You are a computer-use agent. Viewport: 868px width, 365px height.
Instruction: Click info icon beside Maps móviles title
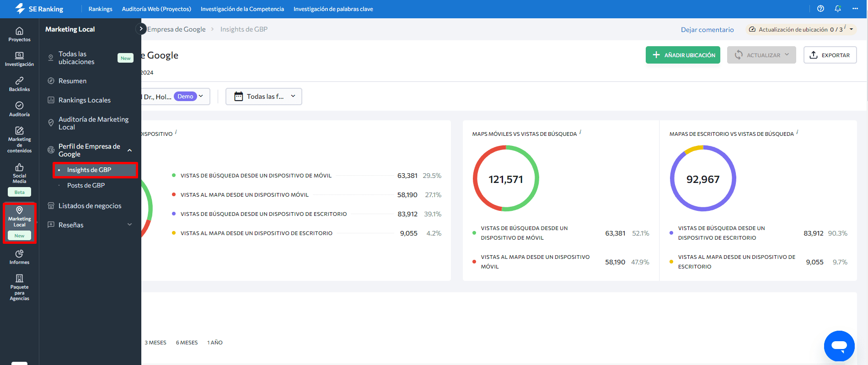tap(580, 132)
